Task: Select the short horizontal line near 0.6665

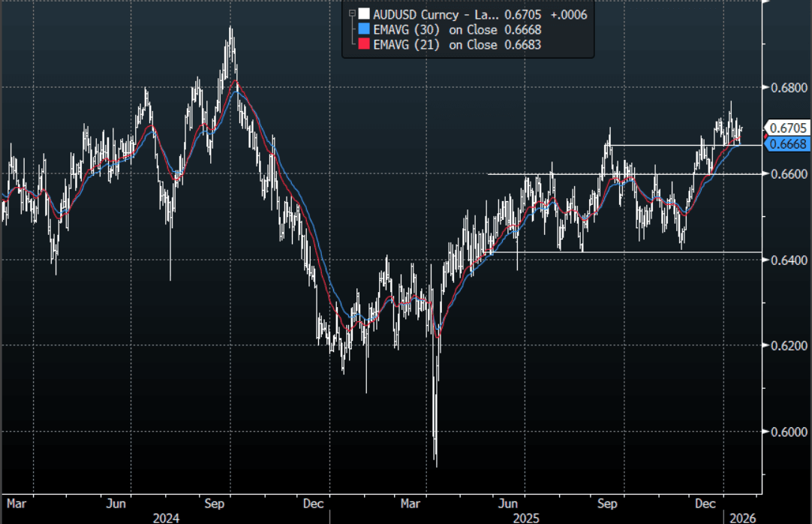Action: [x=684, y=145]
